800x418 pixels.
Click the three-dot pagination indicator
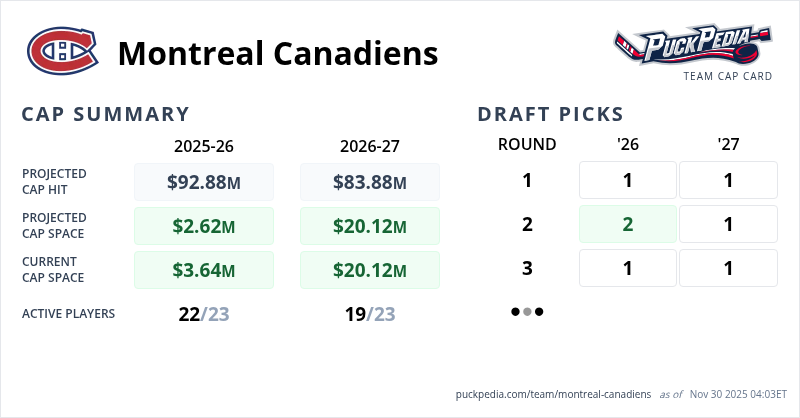[527, 312]
